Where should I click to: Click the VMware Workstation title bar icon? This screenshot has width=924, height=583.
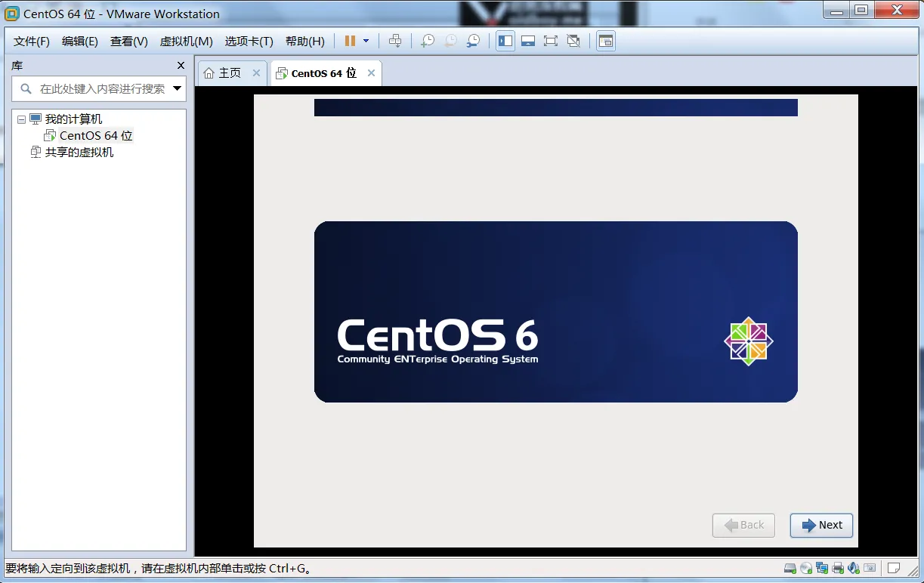(12, 13)
